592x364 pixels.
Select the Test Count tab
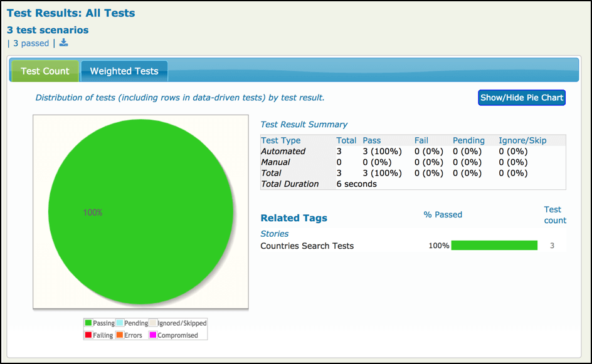pyautogui.click(x=44, y=71)
